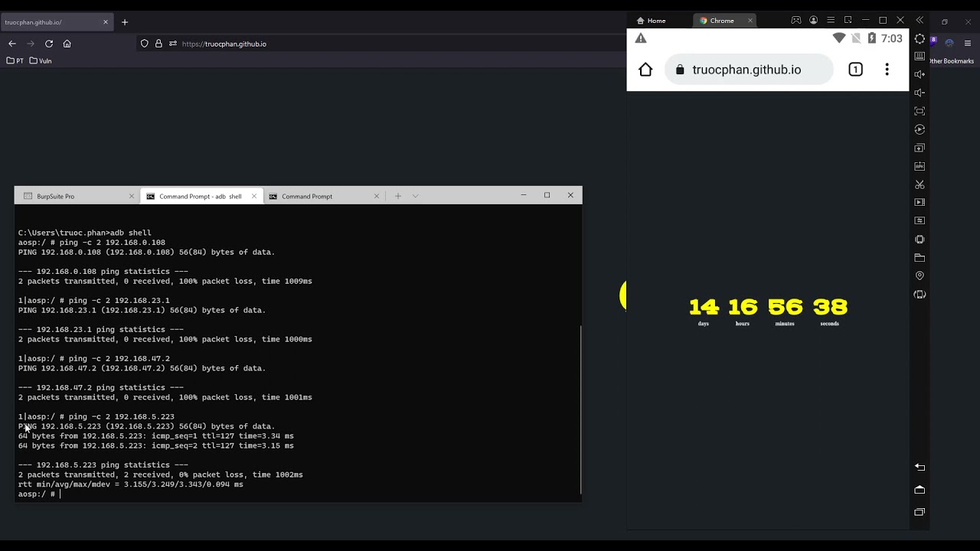Screen dimensions: 980x551
Task: Click the install APK icon
Action: [920, 166]
